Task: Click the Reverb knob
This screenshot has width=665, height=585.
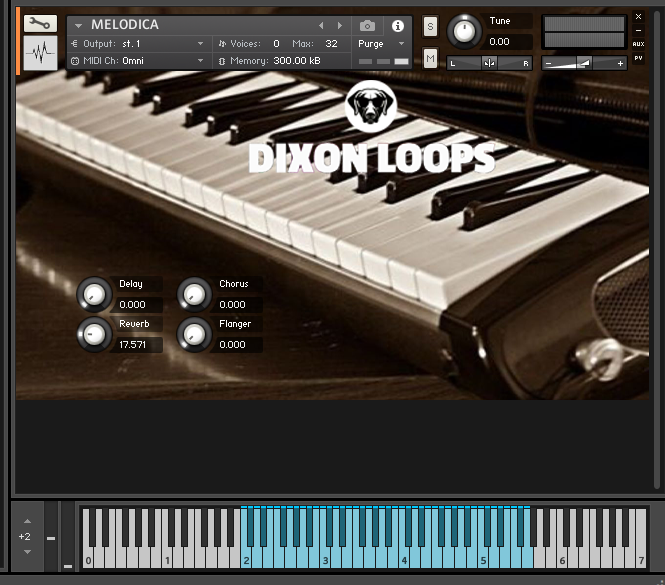Action: coord(93,334)
